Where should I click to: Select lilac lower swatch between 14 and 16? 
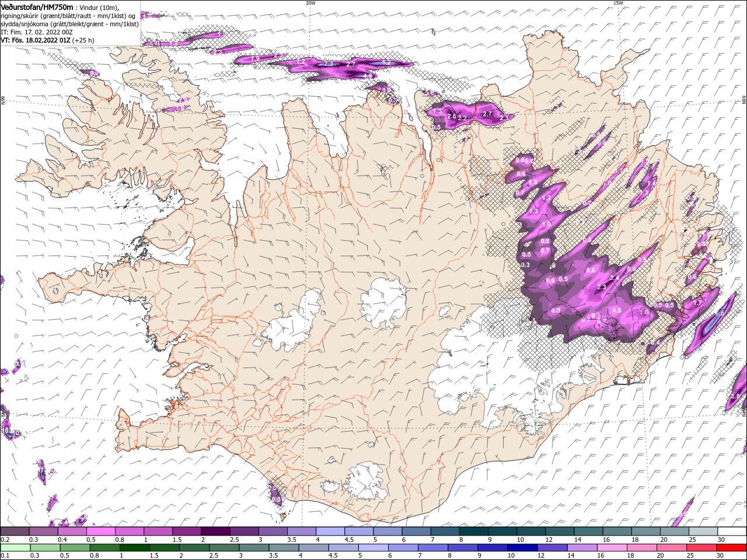pyautogui.click(x=582, y=547)
